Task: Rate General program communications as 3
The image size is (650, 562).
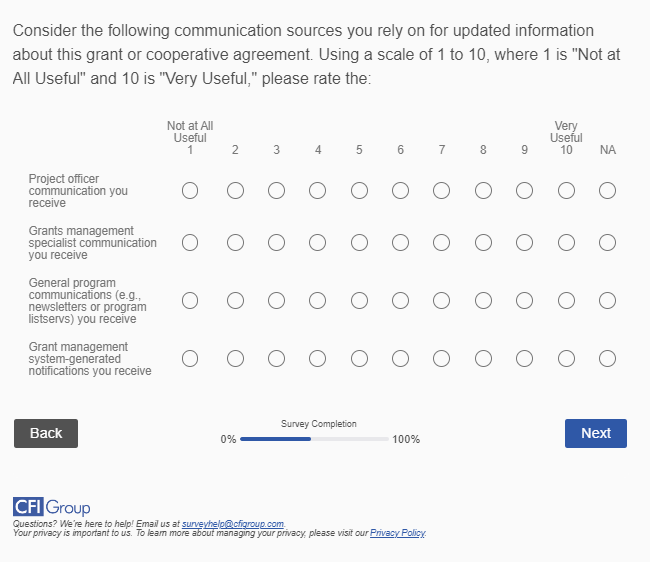Action: coord(276,300)
